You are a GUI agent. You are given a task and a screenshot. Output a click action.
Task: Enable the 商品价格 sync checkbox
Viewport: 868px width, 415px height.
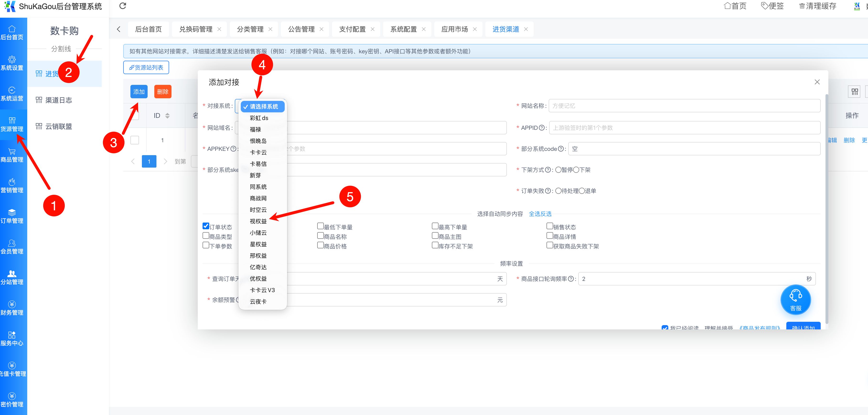click(x=321, y=245)
